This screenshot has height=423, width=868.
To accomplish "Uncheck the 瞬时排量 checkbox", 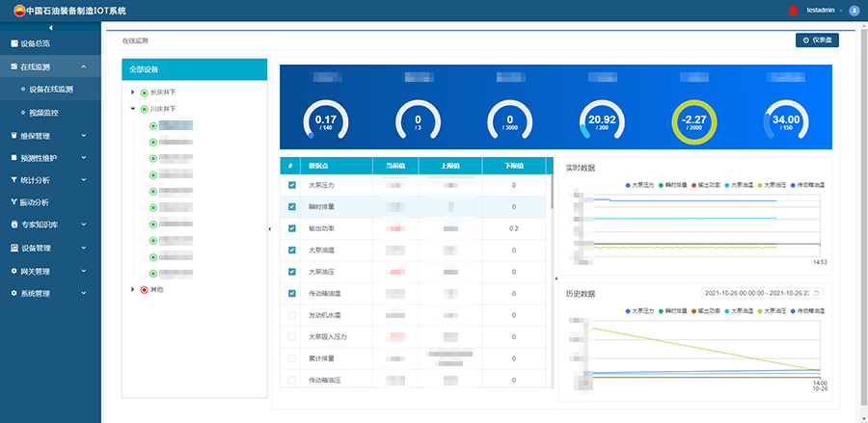I will [291, 207].
